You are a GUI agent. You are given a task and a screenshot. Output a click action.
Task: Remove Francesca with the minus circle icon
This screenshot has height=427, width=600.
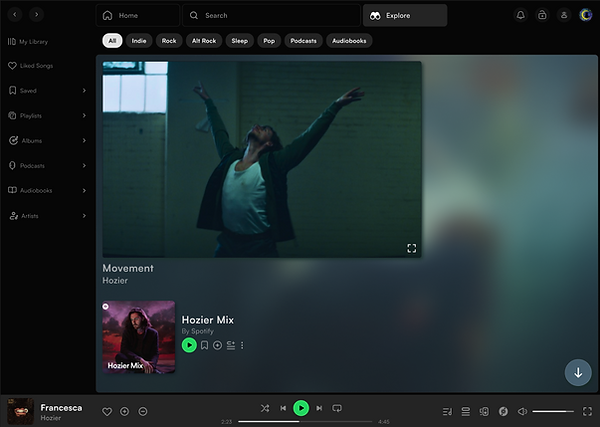tap(143, 411)
